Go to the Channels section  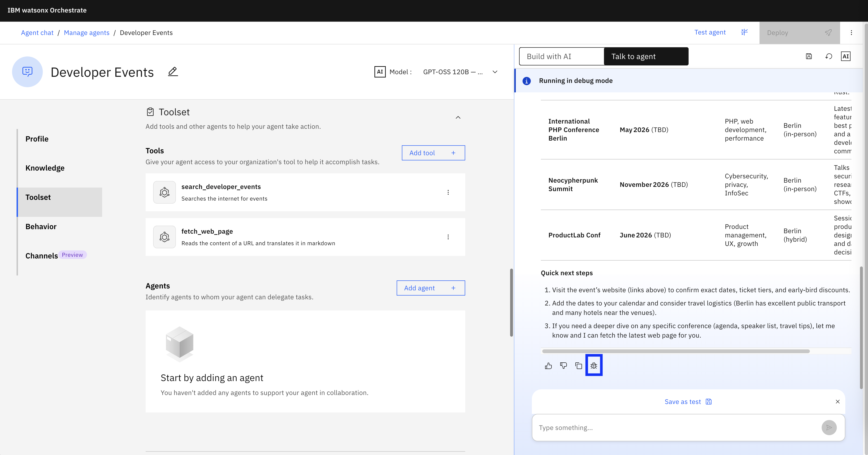(x=41, y=256)
